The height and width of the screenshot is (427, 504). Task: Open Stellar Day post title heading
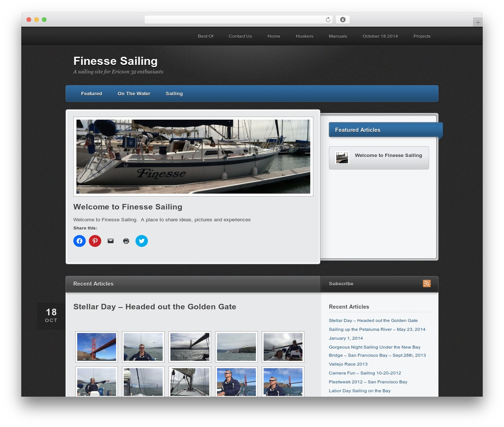(155, 307)
